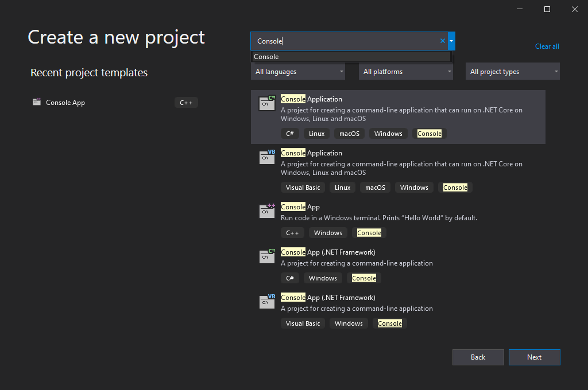
Task: Click the Clear all link
Action: point(547,46)
